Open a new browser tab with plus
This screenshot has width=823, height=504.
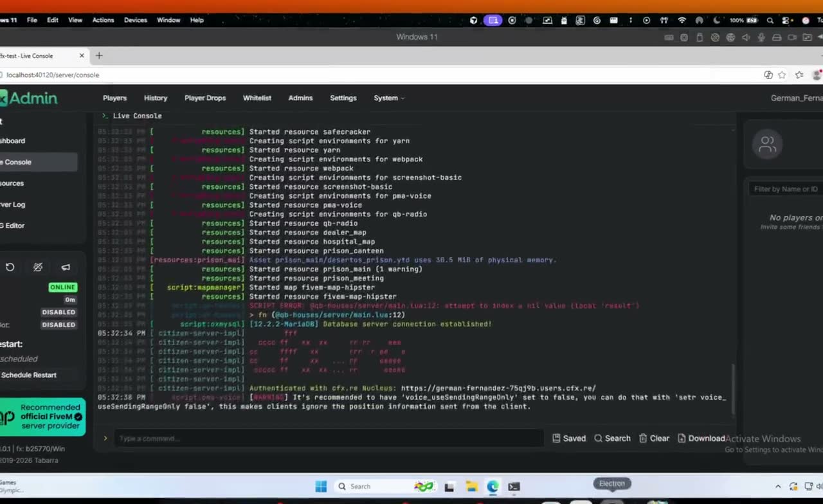[x=99, y=56]
